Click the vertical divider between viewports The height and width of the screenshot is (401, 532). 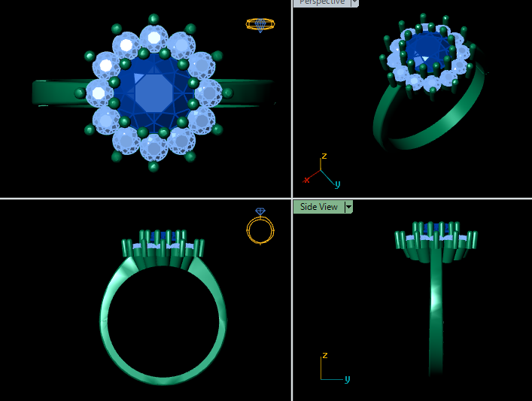292,301
